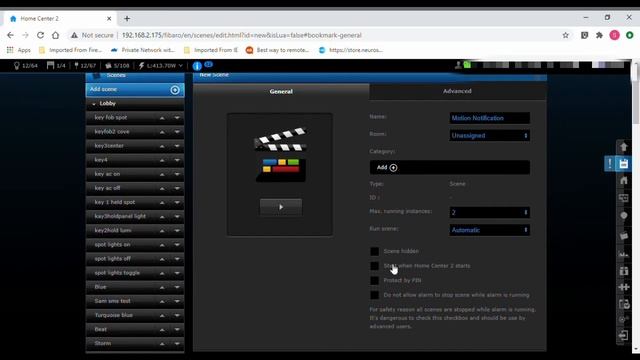Toggle the Scene hidden checkbox
This screenshot has height=360, width=640.
coord(374,251)
